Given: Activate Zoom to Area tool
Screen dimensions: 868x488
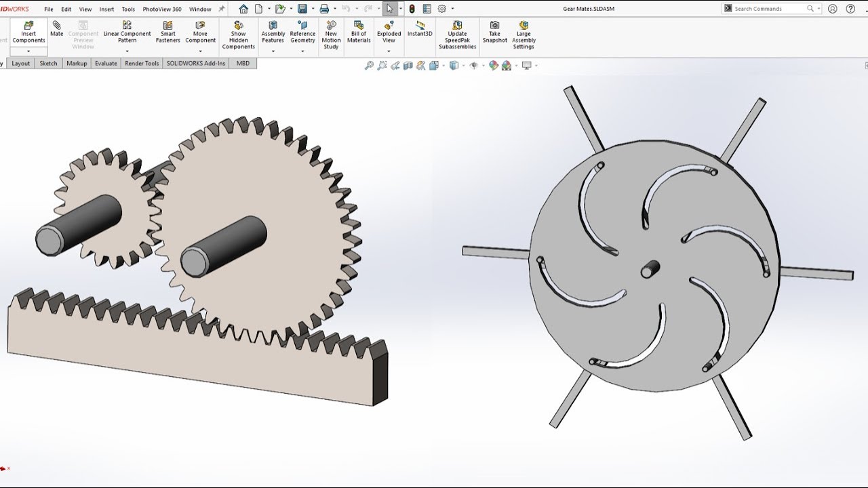Looking at the screenshot, I should point(382,66).
